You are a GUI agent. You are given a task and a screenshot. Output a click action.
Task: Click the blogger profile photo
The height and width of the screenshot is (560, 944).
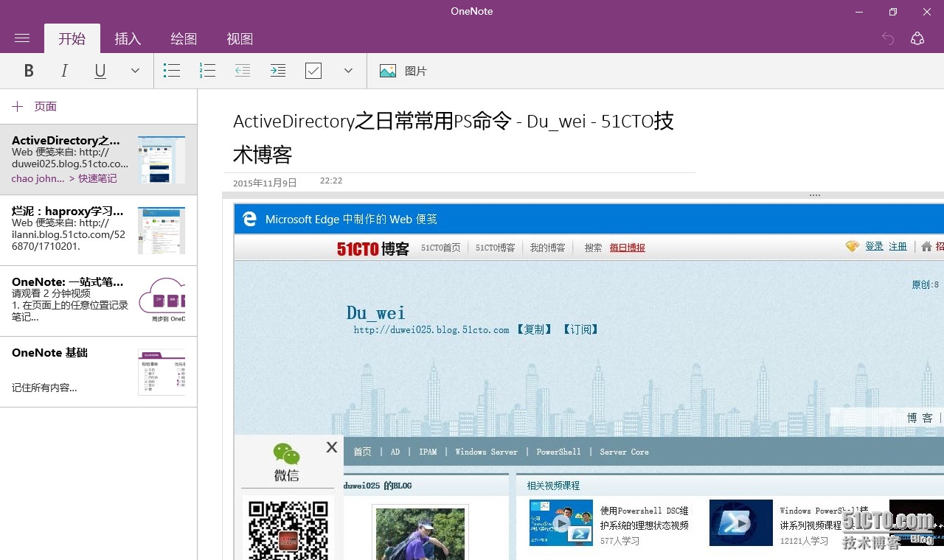point(420,533)
